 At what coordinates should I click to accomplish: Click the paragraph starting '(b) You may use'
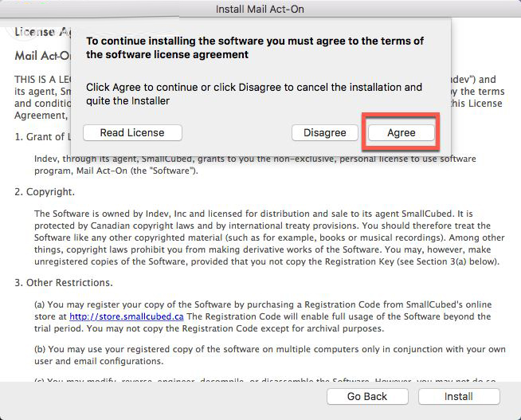[x=270, y=355]
